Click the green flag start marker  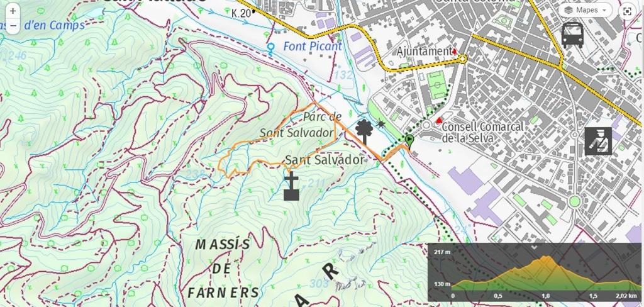coord(409,142)
